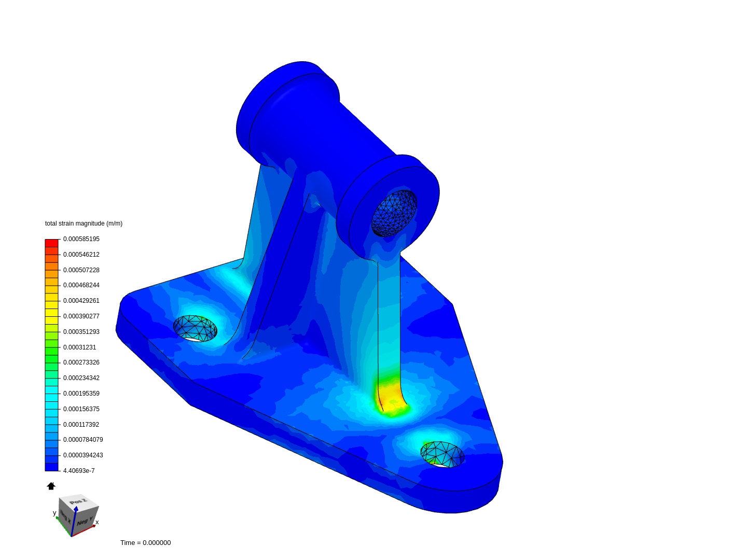The width and height of the screenshot is (747, 560).
Task: Click the minimum legend value 4.40693e-7
Action: [79, 471]
